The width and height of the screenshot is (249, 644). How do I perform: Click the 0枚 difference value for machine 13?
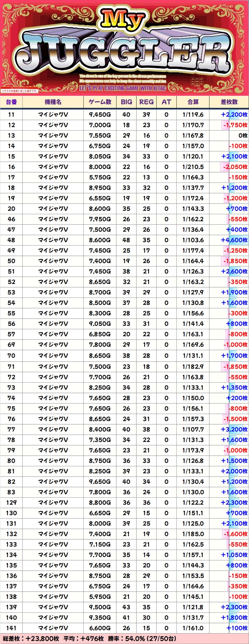pos(243,136)
